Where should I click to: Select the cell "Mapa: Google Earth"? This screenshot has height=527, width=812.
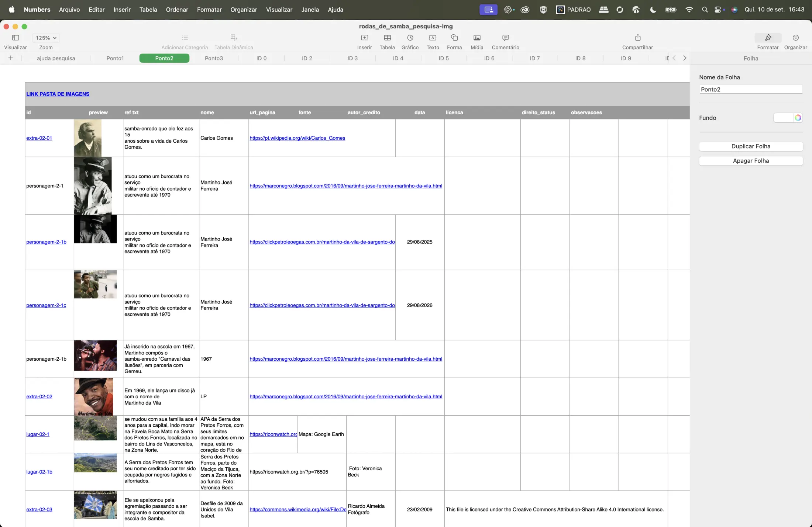(321, 434)
